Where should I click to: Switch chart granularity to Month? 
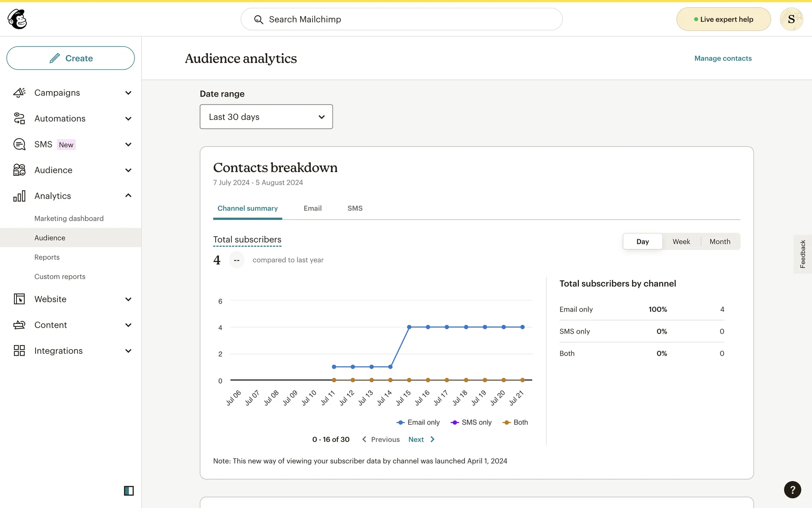720,242
